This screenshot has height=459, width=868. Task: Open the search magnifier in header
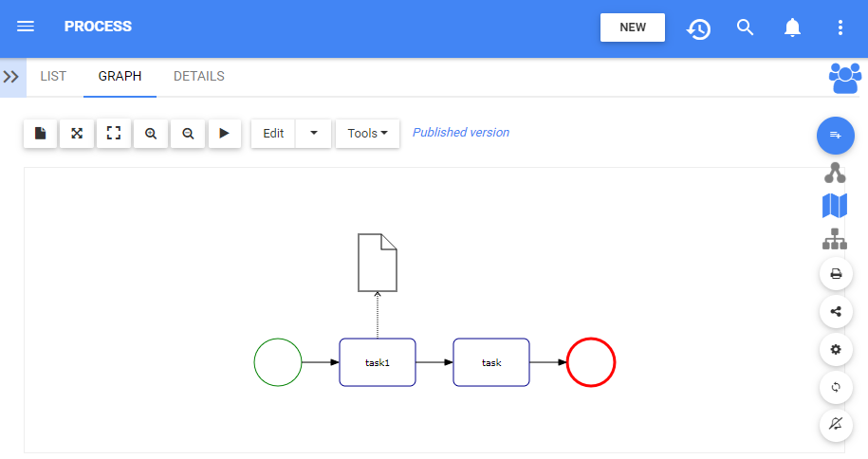746,28
